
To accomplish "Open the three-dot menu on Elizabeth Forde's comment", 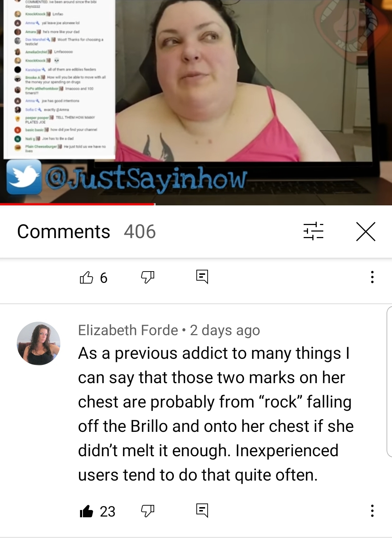I will pyautogui.click(x=372, y=511).
